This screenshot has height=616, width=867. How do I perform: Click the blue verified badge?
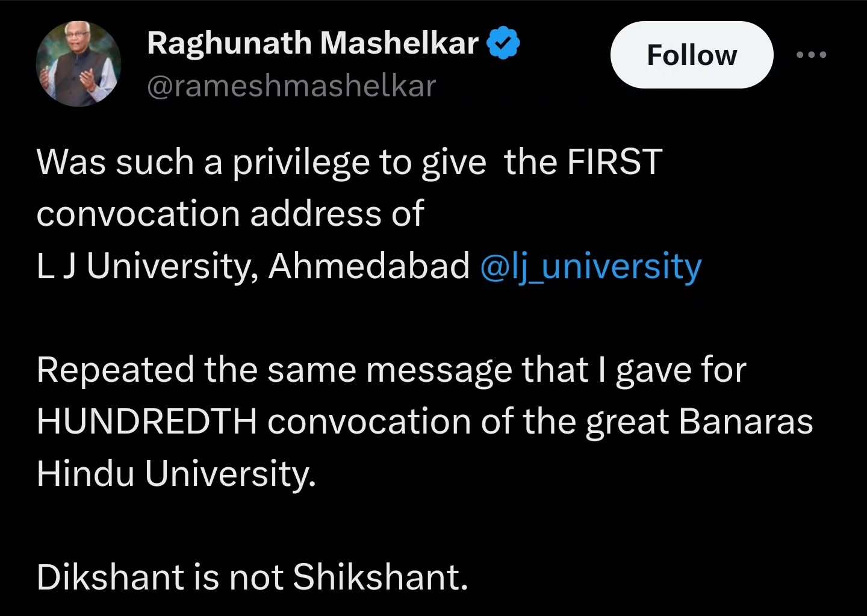503,44
